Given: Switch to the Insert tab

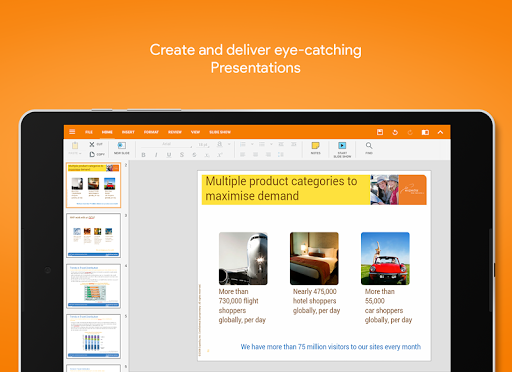Looking at the screenshot, I should click(x=128, y=132).
